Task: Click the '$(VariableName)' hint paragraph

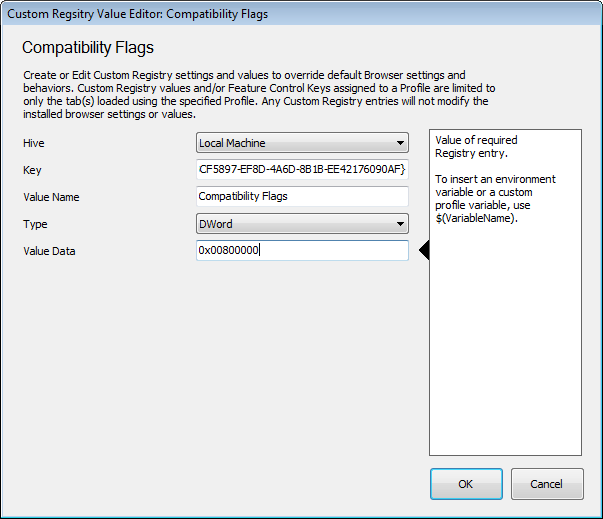Action: click(495, 199)
